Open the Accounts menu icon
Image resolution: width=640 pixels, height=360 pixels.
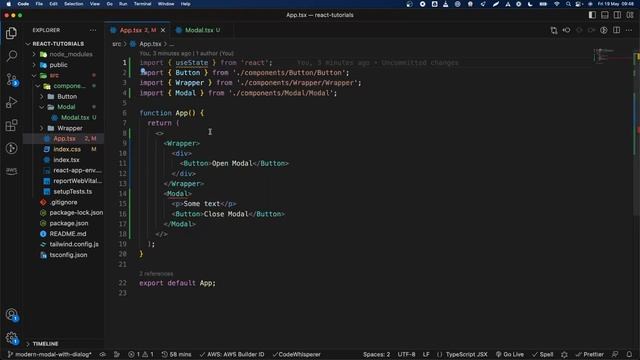pos(11,314)
